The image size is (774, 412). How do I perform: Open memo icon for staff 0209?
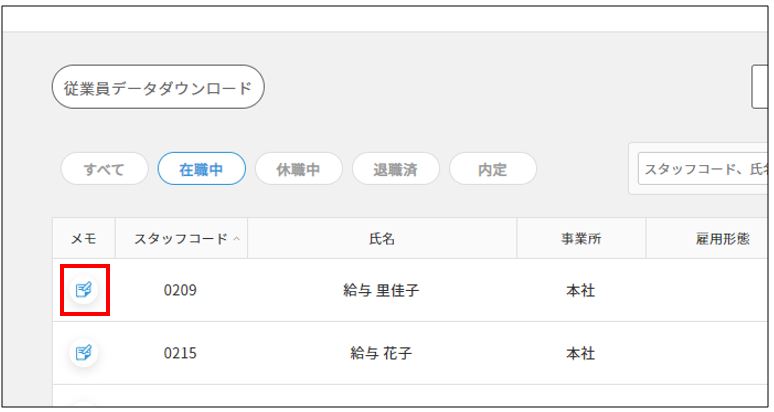[x=84, y=290]
